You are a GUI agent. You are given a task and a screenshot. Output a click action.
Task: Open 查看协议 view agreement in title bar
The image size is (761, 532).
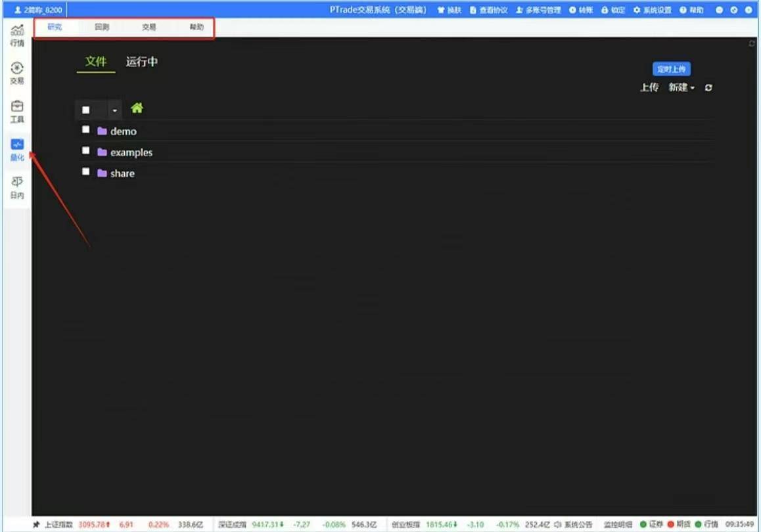[x=488, y=10]
